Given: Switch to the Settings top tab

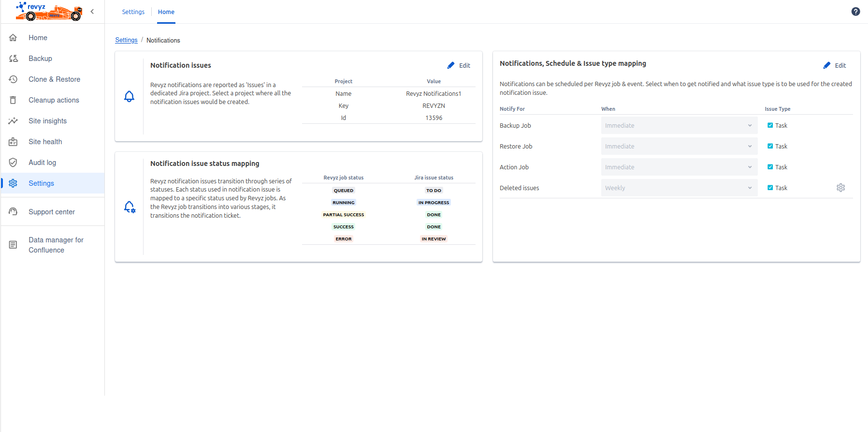Looking at the screenshot, I should (133, 12).
